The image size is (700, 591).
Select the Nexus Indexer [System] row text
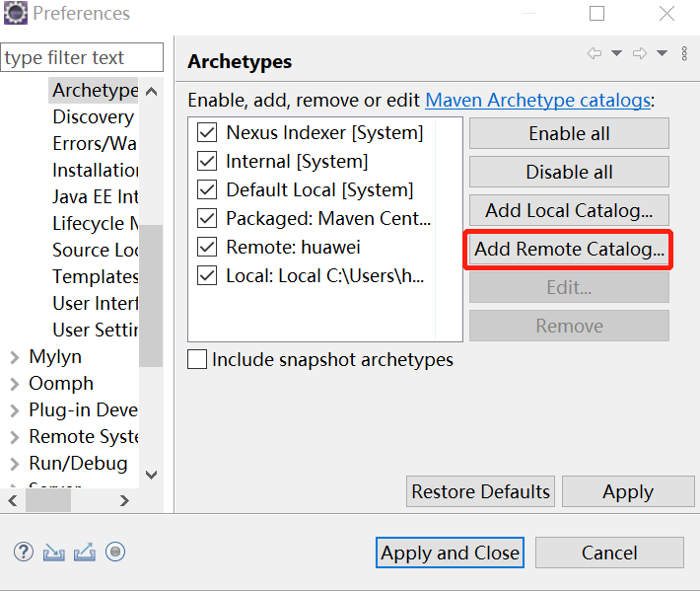[x=324, y=132]
